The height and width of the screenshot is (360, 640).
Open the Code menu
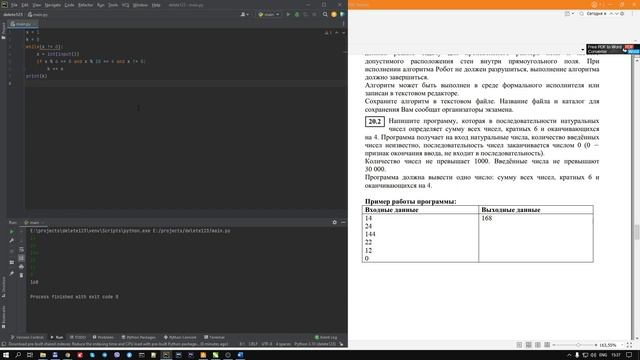click(x=69, y=5)
